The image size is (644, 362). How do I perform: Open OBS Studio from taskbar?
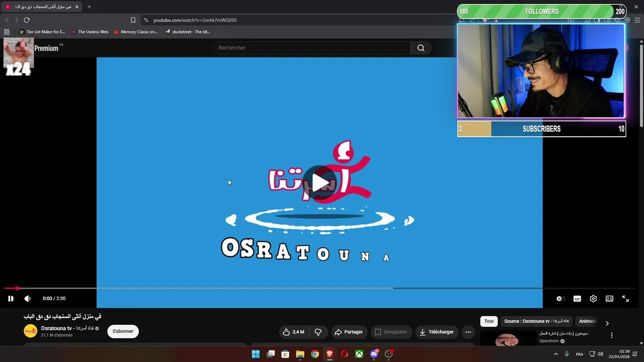(x=389, y=354)
